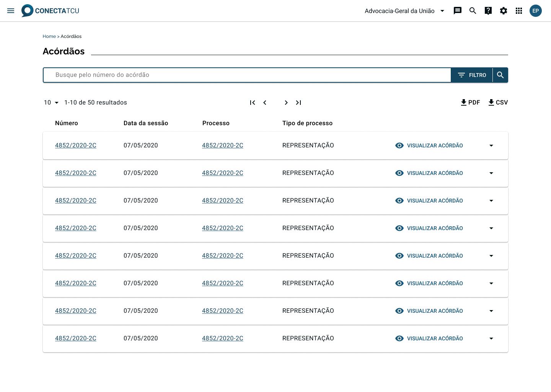Change the 10 results per page dropdown
The width and height of the screenshot is (551, 392).
tap(51, 103)
